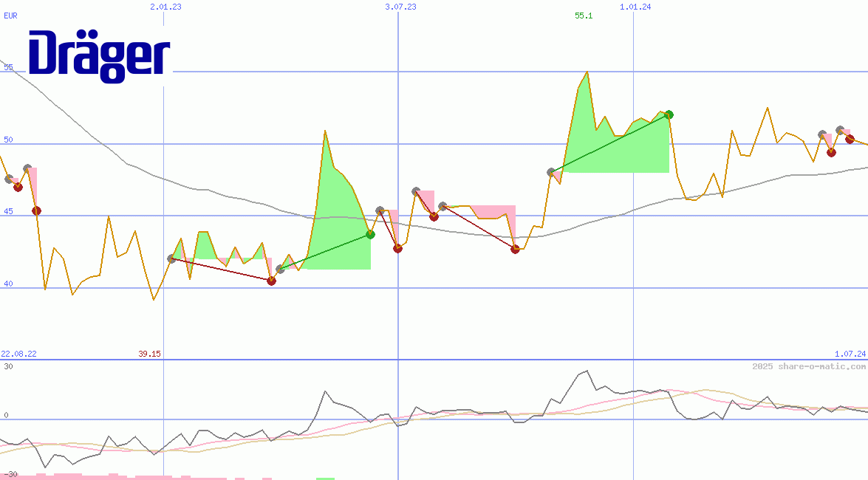Click the 50 price axis label

click(8, 140)
